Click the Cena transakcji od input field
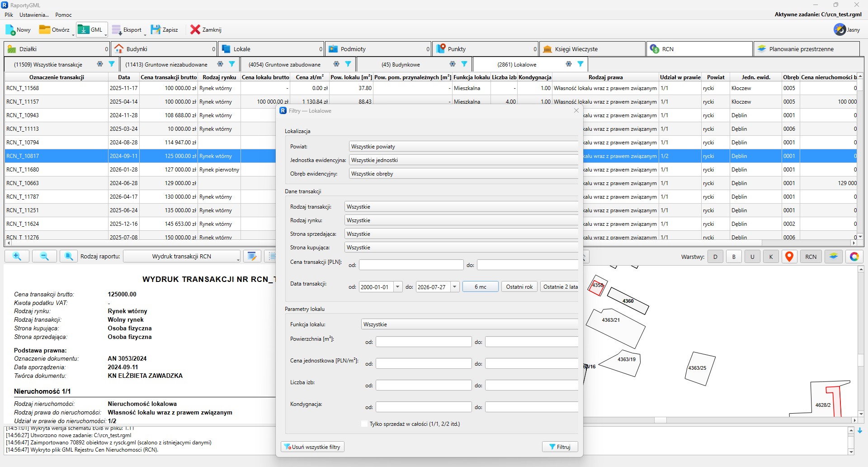Image resolution: width=868 pixels, height=467 pixels. (411, 265)
